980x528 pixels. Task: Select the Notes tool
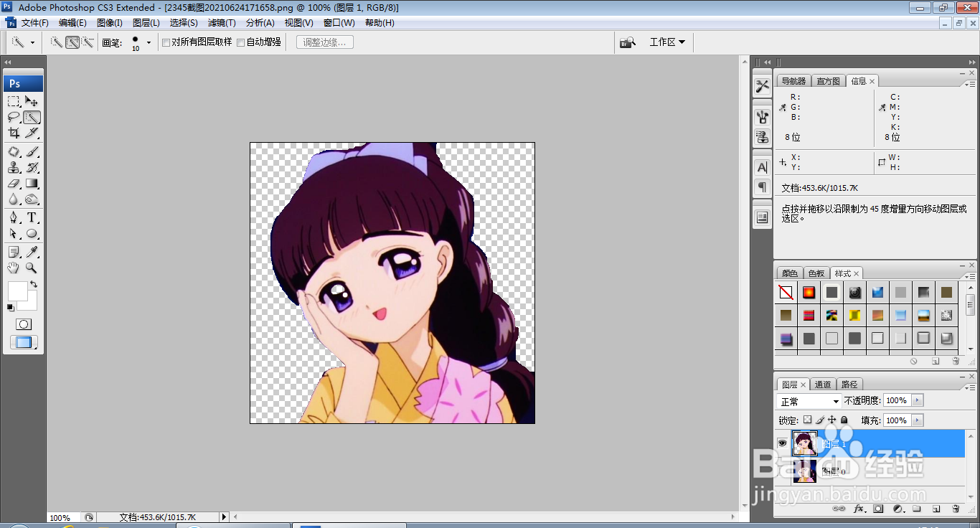click(14, 252)
